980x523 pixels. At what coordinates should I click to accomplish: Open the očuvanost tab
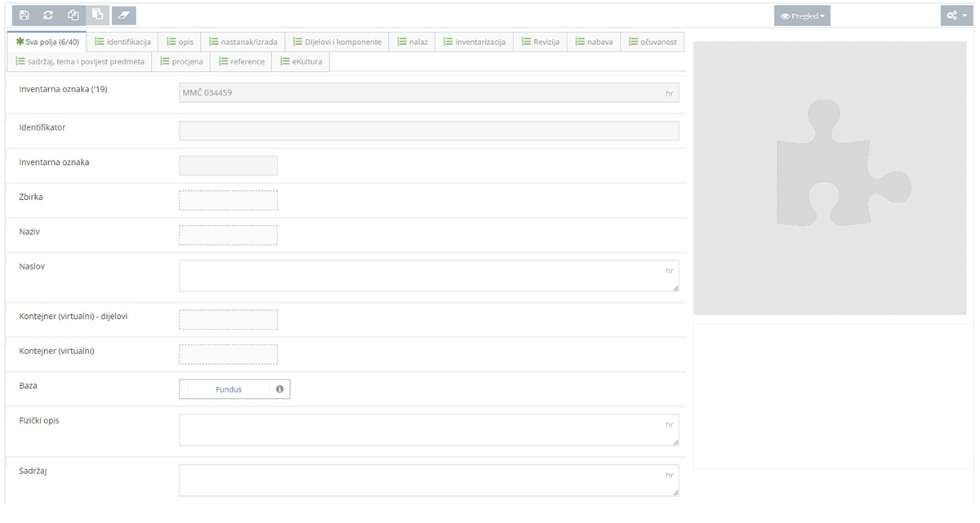click(x=652, y=42)
